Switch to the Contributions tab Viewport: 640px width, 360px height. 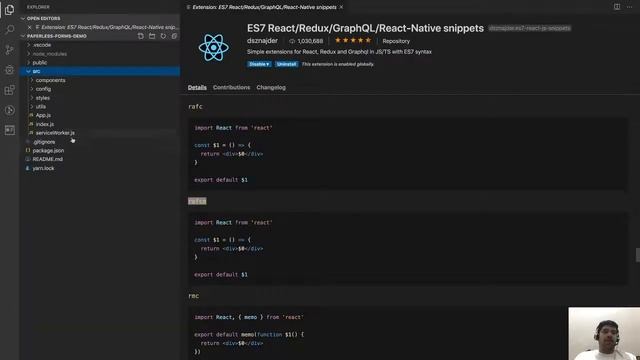231,87
